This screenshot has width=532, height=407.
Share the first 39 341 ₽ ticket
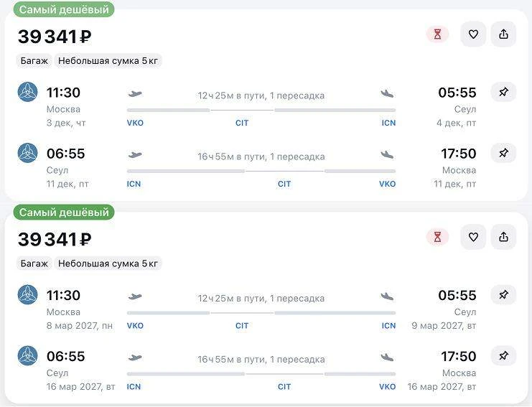[503, 34]
